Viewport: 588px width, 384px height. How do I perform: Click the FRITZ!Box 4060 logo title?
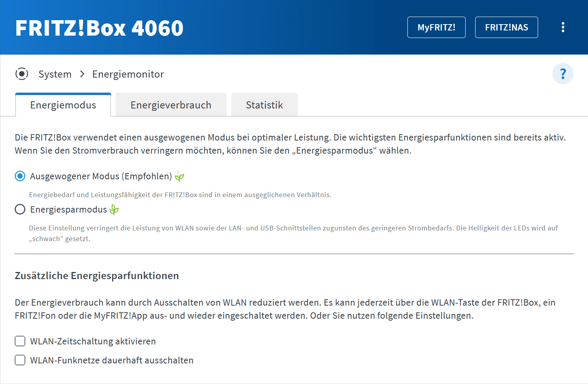pyautogui.click(x=99, y=28)
